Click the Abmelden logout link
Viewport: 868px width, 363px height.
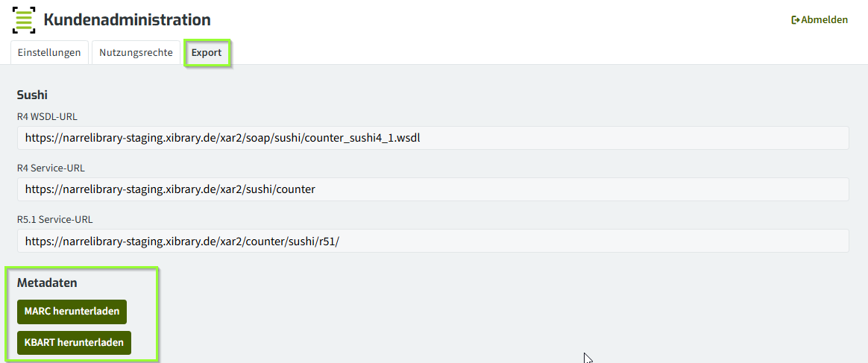click(820, 20)
